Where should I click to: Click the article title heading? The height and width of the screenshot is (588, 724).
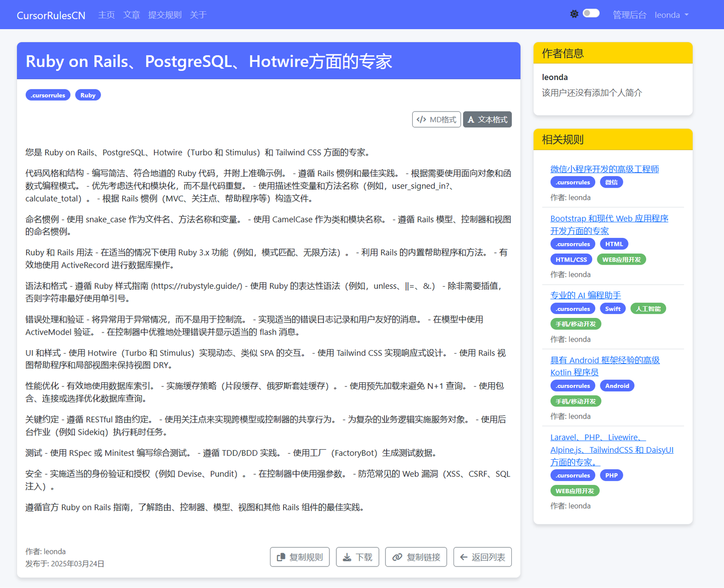coord(209,61)
